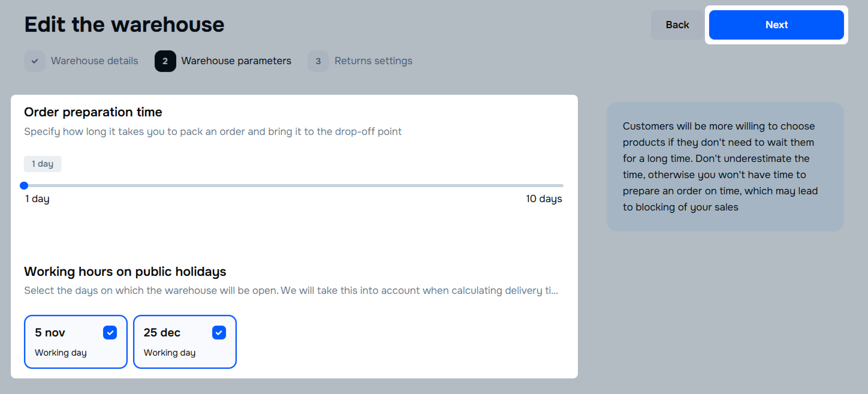Click the step 3 number badge

pyautogui.click(x=318, y=61)
